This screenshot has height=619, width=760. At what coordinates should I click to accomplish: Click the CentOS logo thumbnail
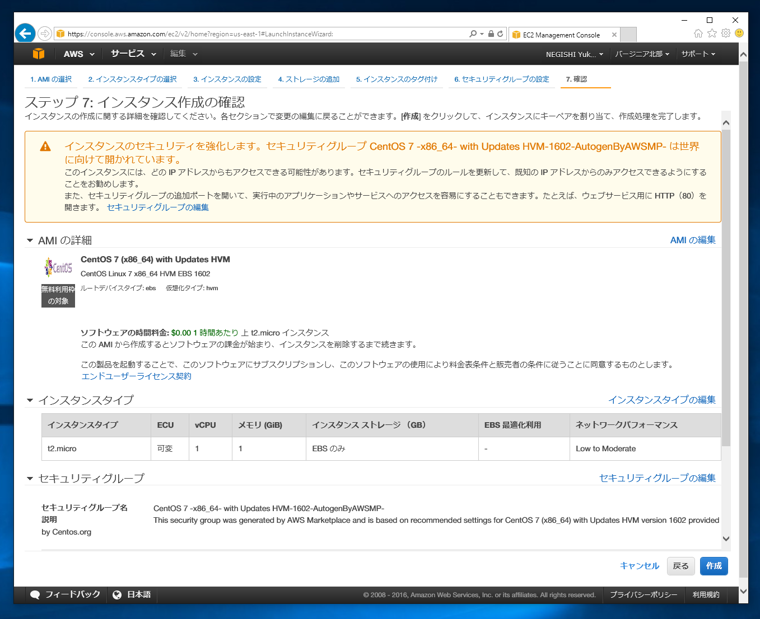click(x=58, y=268)
